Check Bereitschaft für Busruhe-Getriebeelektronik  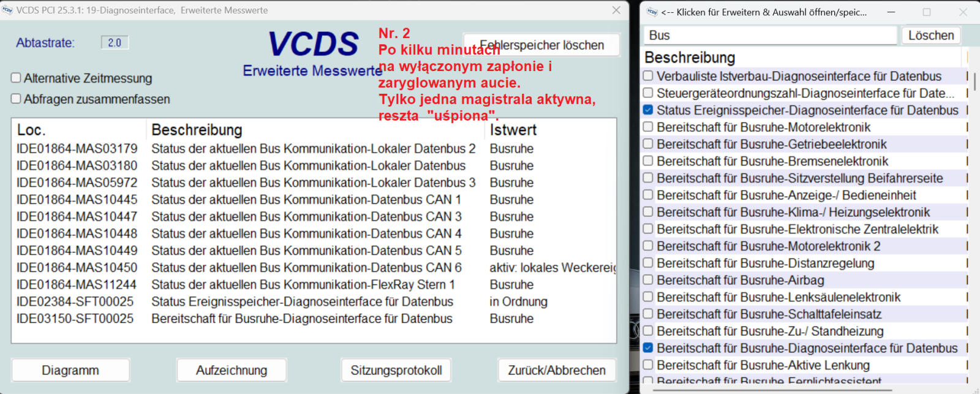pos(648,144)
